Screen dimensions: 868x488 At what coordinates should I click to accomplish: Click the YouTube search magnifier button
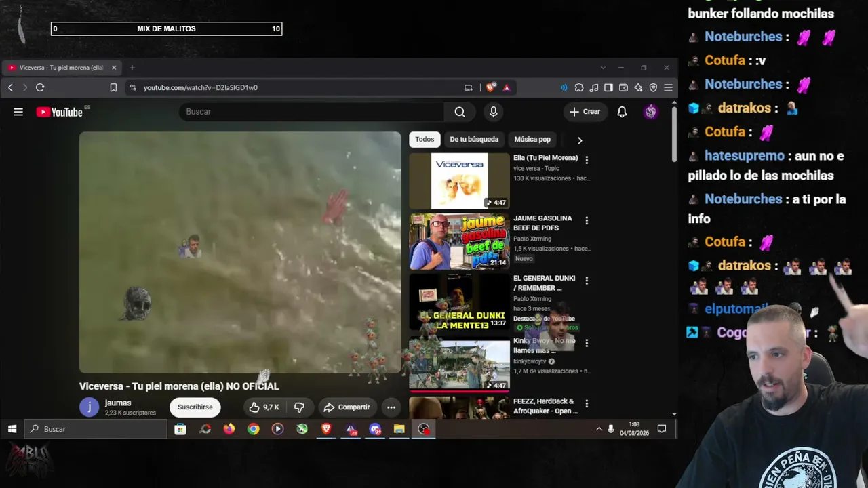pyautogui.click(x=460, y=112)
